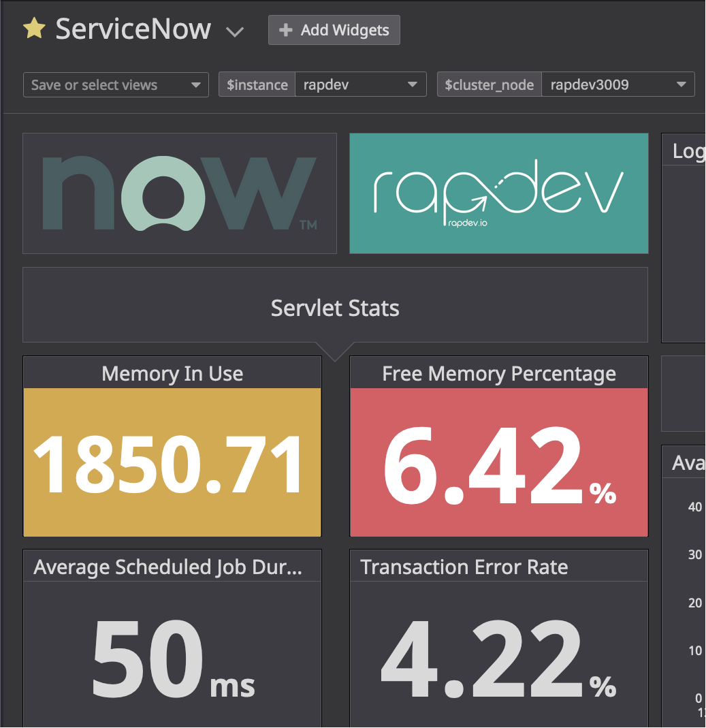Click the Transaction Error Rate title
This screenshot has width=706, height=728.
pos(464,567)
